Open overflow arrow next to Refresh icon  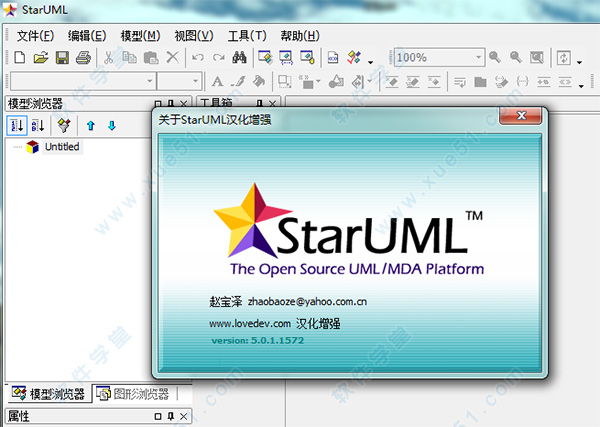click(579, 62)
